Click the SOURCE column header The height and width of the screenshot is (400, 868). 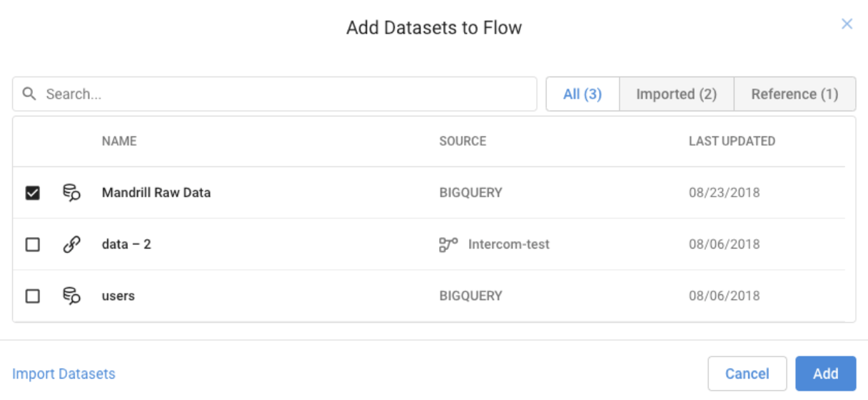coord(463,141)
